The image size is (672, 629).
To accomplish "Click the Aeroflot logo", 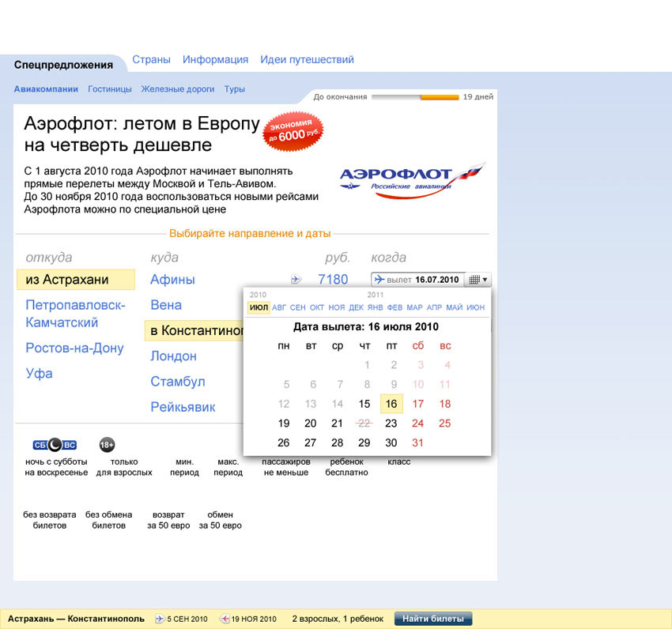I will (x=412, y=180).
